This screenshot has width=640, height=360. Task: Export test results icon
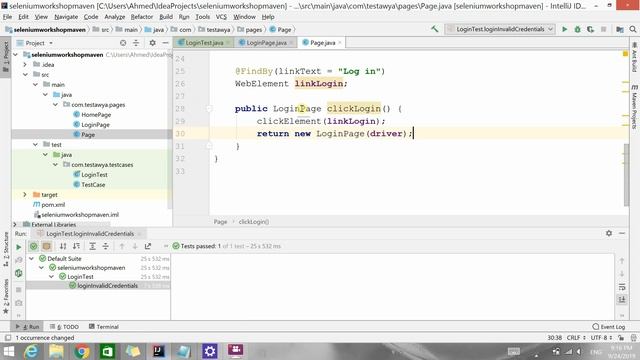click(148, 246)
